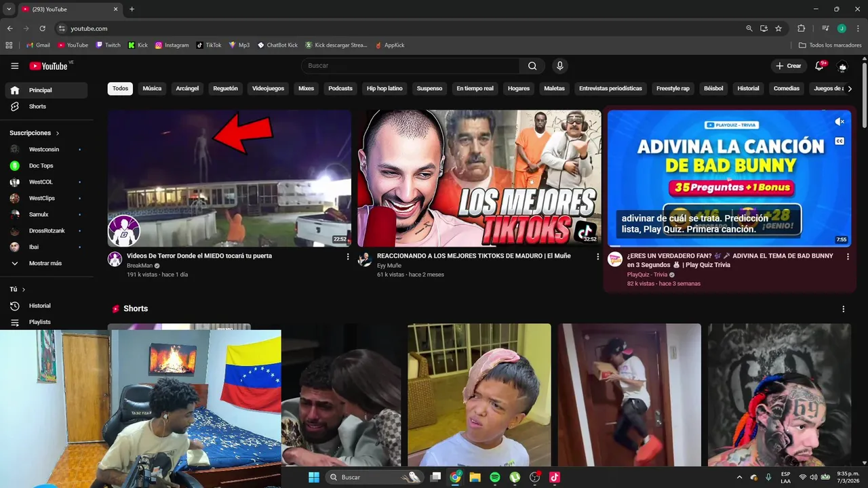Open the Eyy Muñe channel link

tap(389, 266)
